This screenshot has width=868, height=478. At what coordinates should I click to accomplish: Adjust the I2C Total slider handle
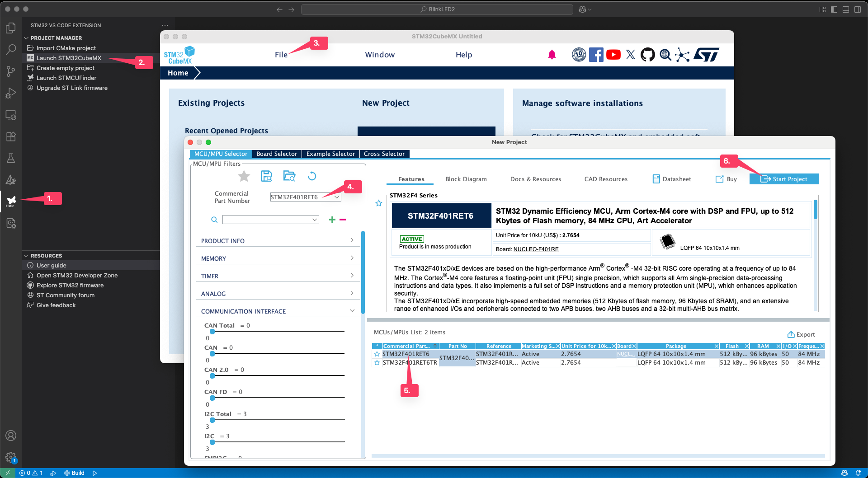212,420
